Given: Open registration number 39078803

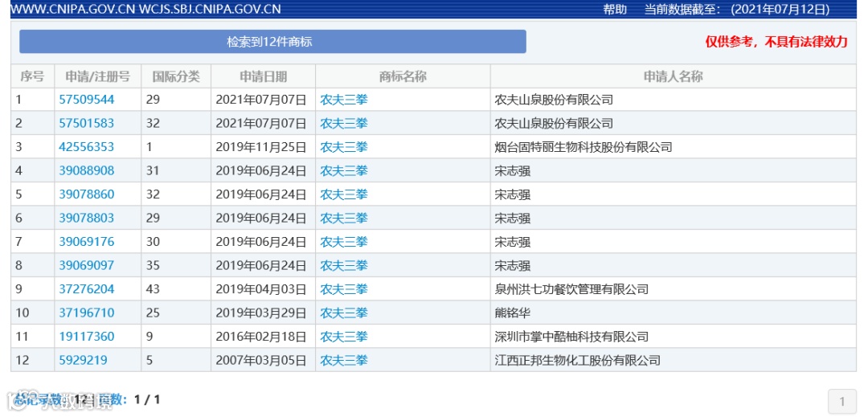Looking at the screenshot, I should click(x=86, y=219).
